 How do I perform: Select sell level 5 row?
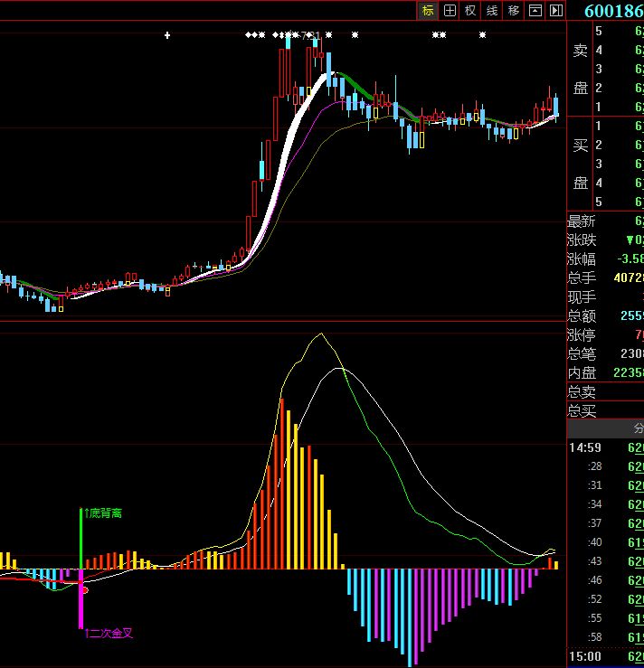[619, 31]
